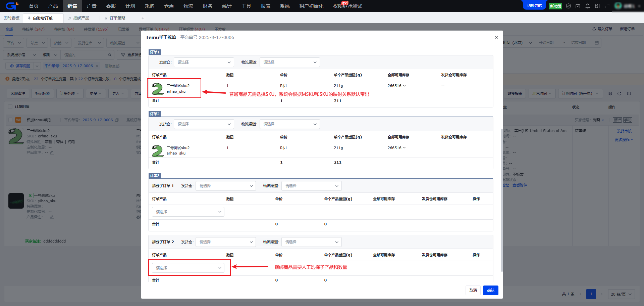This screenshot has height=306, width=644.
Task: Switch to the 捆绑产品 tab
Action: coord(81,18)
